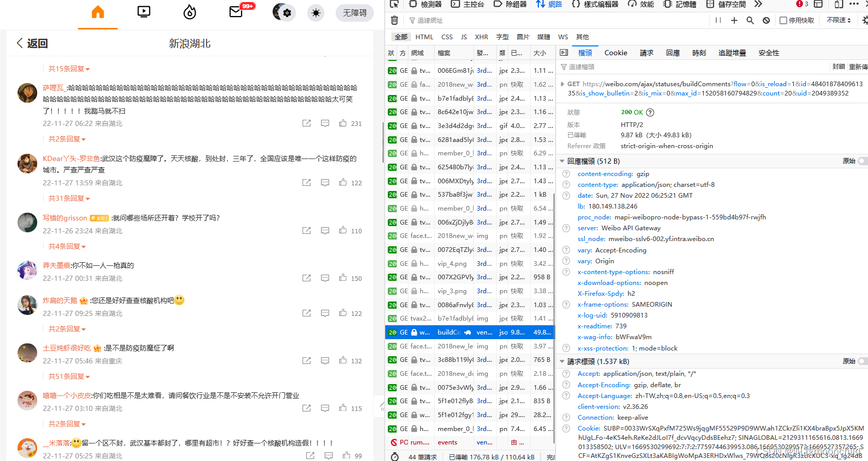This screenshot has height=461, width=868.
Task: Like the comment with 150 likes
Action: click(x=343, y=278)
